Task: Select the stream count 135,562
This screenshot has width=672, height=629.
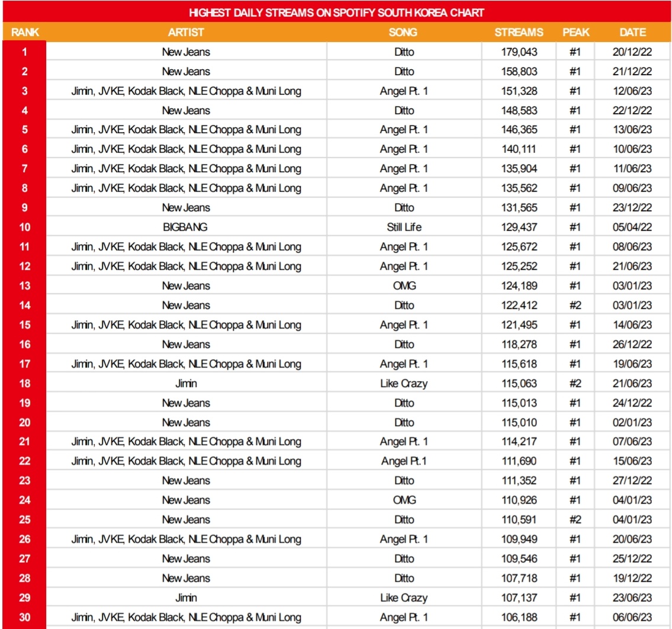Action: pos(519,188)
